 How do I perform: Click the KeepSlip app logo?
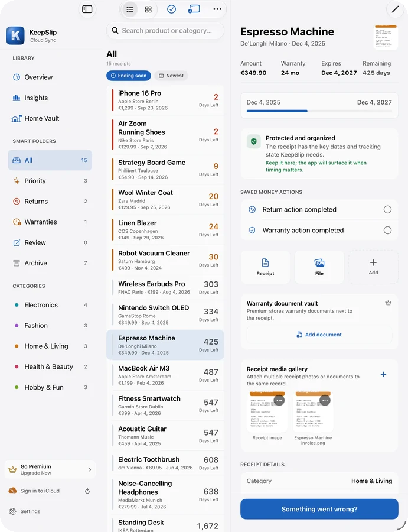click(x=15, y=35)
